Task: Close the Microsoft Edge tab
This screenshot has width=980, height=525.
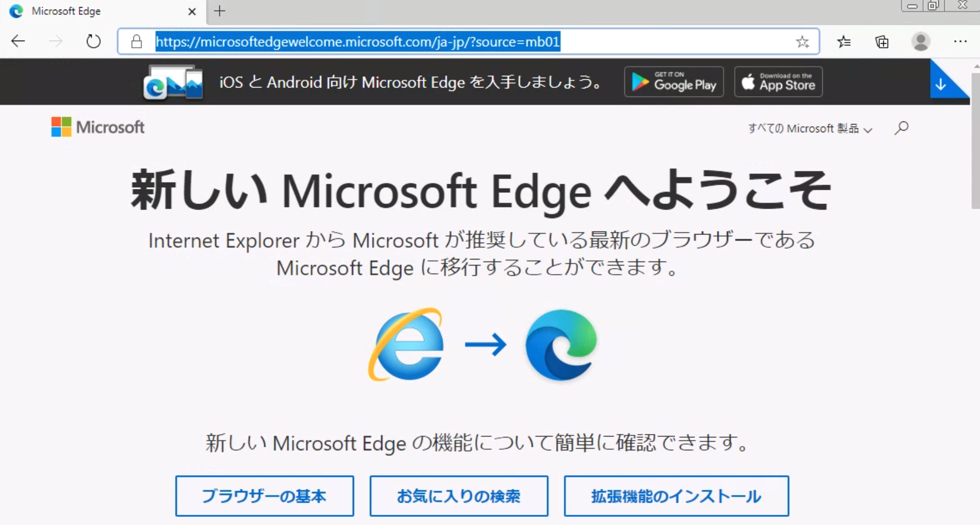Action: pos(192,11)
